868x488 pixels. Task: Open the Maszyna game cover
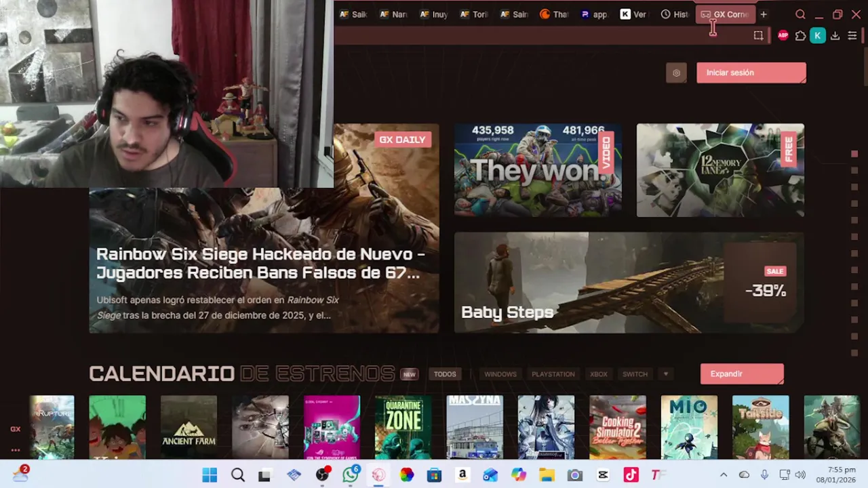point(475,427)
